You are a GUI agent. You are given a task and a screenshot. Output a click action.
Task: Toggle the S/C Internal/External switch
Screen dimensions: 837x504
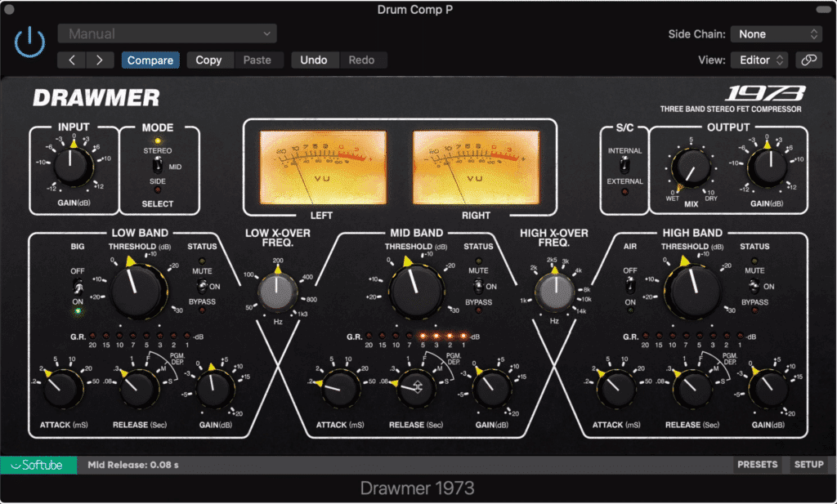(624, 165)
